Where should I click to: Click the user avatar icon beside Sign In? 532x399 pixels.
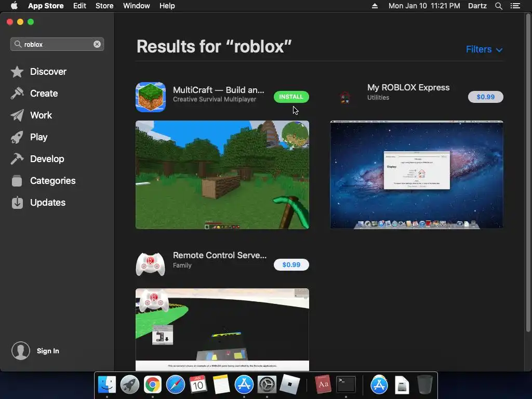point(21,351)
